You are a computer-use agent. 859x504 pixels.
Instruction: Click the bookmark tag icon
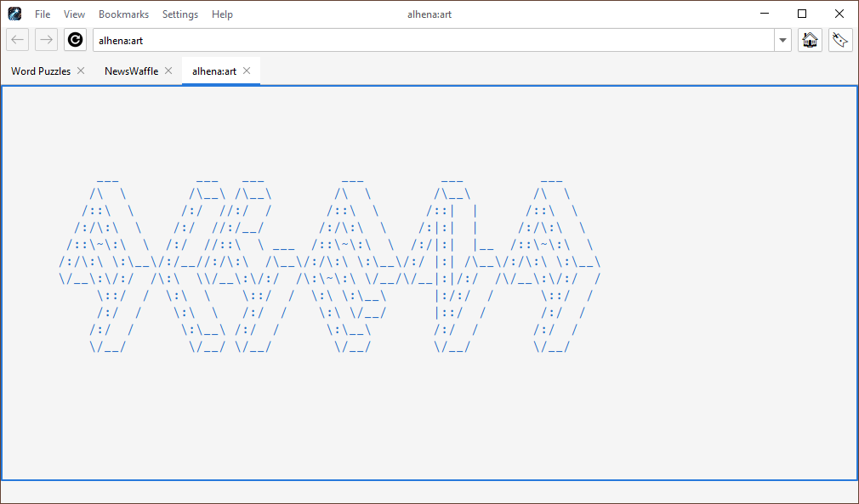(x=840, y=40)
